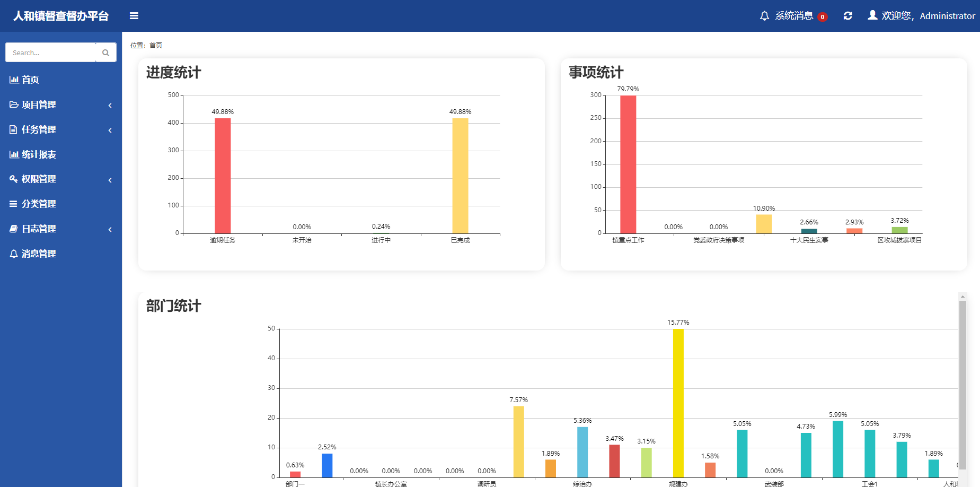This screenshot has width=980, height=487.
Task: Click the magnifier search icon
Action: coord(105,53)
